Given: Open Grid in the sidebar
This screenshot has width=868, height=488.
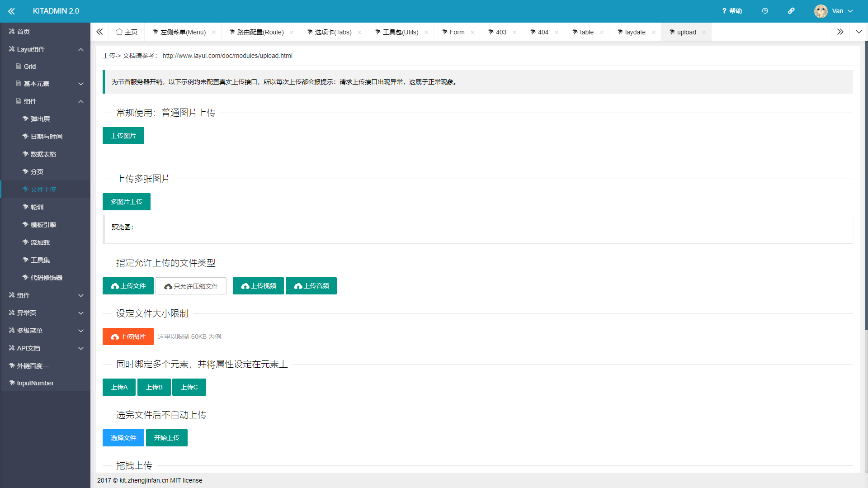Looking at the screenshot, I should click(45, 66).
